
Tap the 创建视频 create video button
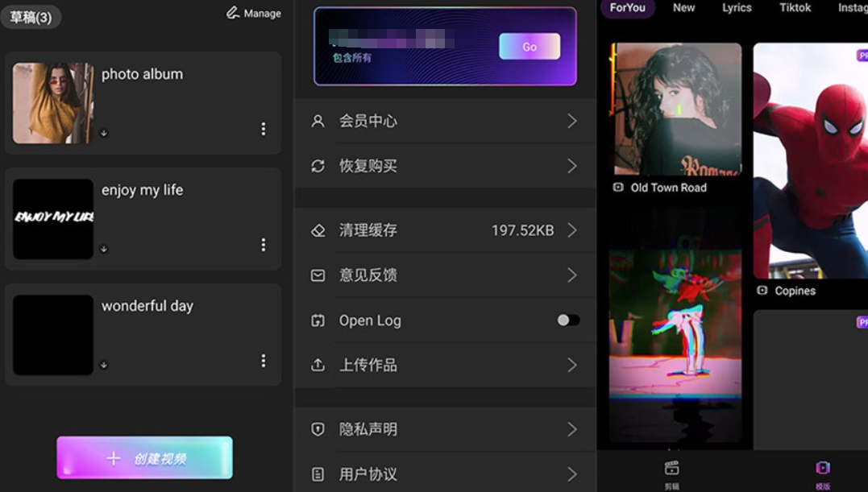pyautogui.click(x=143, y=457)
